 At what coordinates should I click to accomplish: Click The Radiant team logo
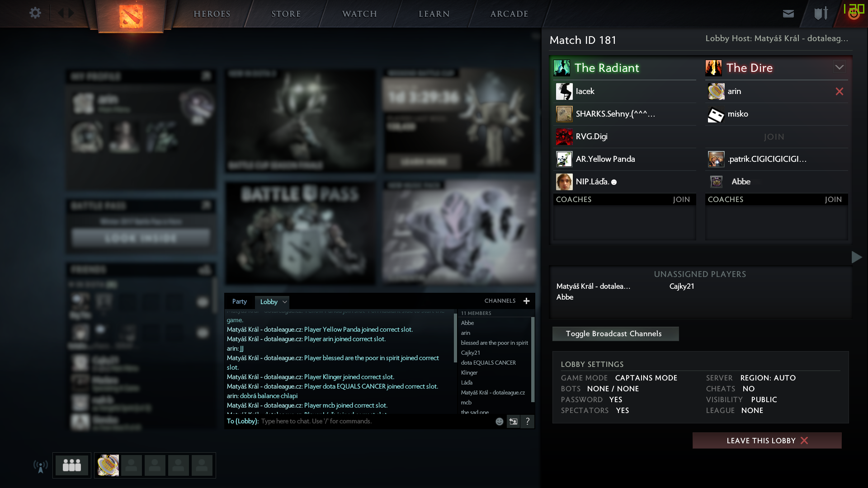point(562,68)
